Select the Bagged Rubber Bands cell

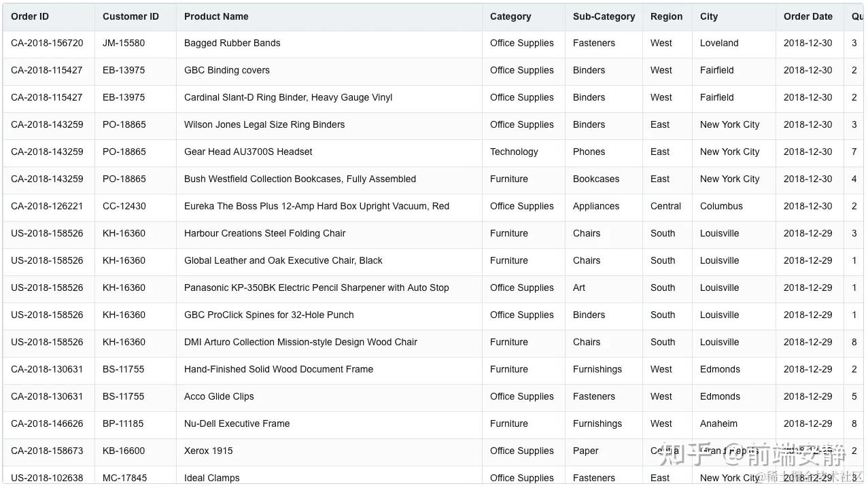pyautogui.click(x=232, y=43)
